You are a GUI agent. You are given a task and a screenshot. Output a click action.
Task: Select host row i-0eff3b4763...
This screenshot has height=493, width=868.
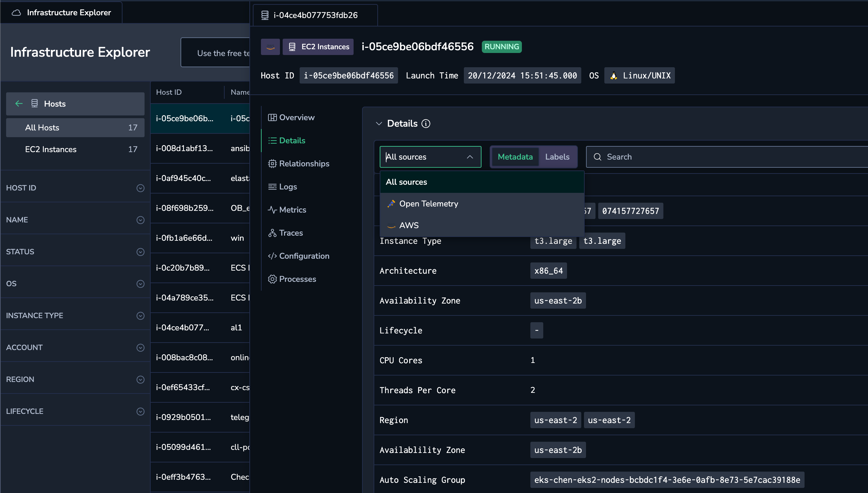(x=200, y=477)
